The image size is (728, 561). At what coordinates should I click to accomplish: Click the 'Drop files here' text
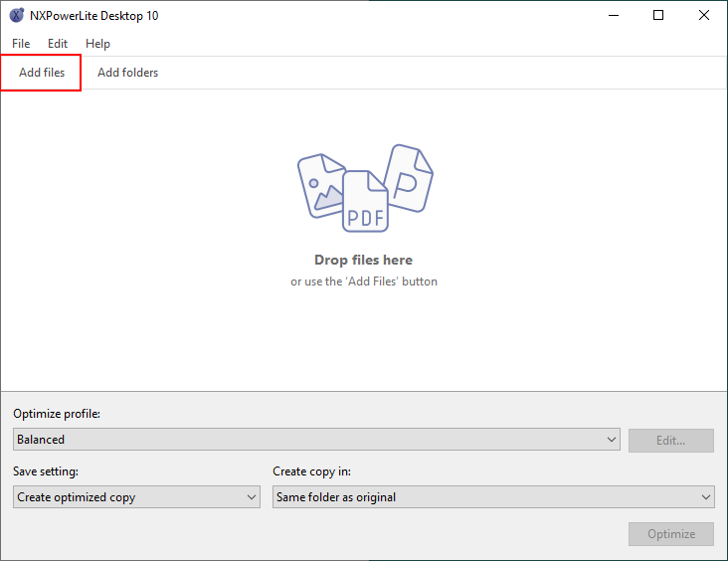[364, 260]
